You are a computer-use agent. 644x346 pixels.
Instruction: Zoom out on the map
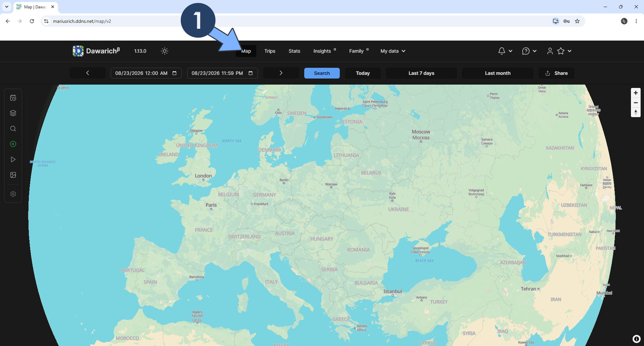coord(636,103)
